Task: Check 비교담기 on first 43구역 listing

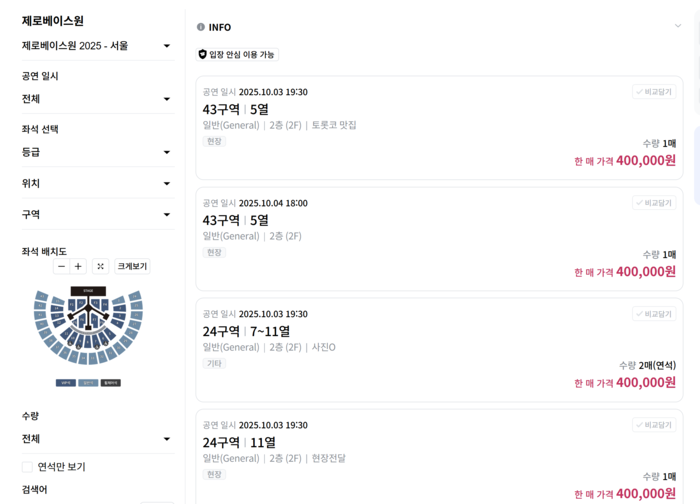Action: (654, 92)
